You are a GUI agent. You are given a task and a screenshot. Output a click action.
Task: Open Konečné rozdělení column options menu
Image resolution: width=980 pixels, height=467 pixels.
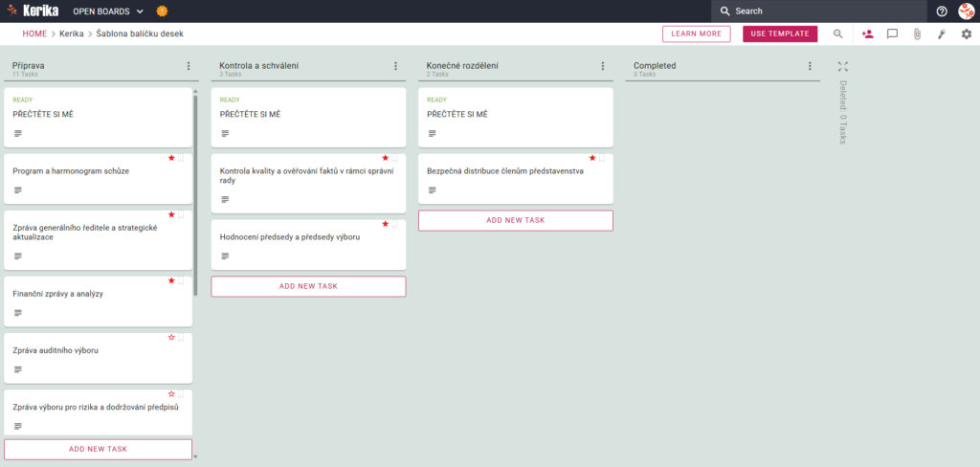coord(603,66)
